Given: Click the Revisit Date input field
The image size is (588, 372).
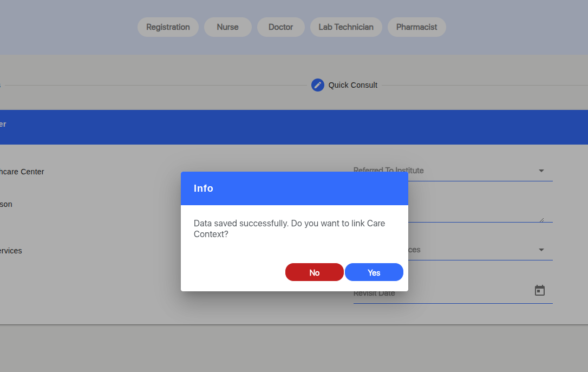Looking at the screenshot, I should [x=439, y=293].
